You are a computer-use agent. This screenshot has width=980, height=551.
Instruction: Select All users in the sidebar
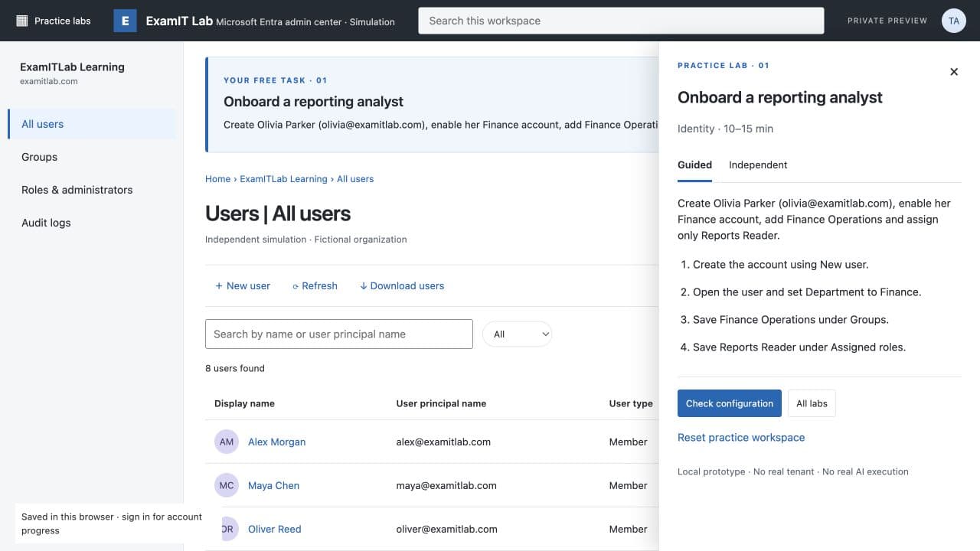pos(92,124)
